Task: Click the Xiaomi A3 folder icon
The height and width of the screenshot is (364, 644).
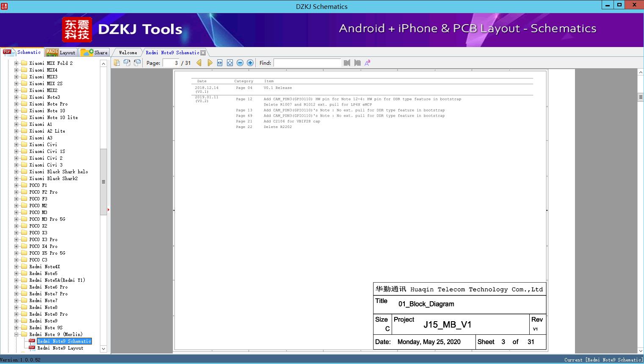Action: (x=24, y=138)
